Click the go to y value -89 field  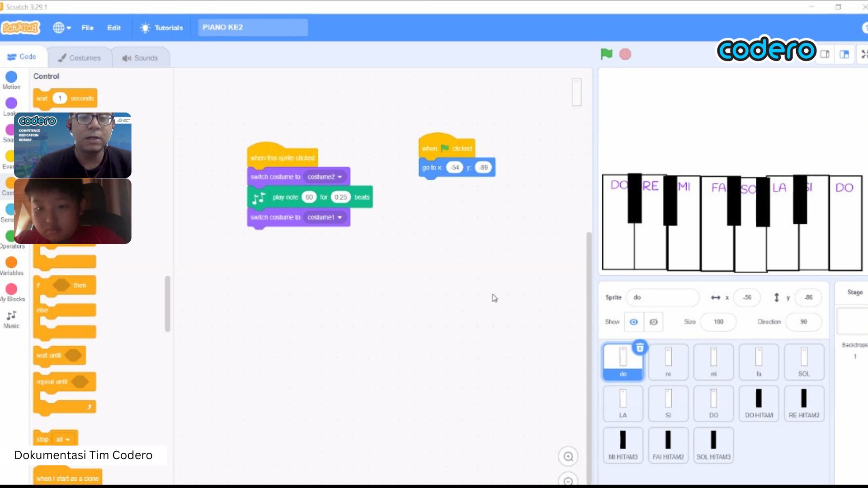(x=483, y=167)
